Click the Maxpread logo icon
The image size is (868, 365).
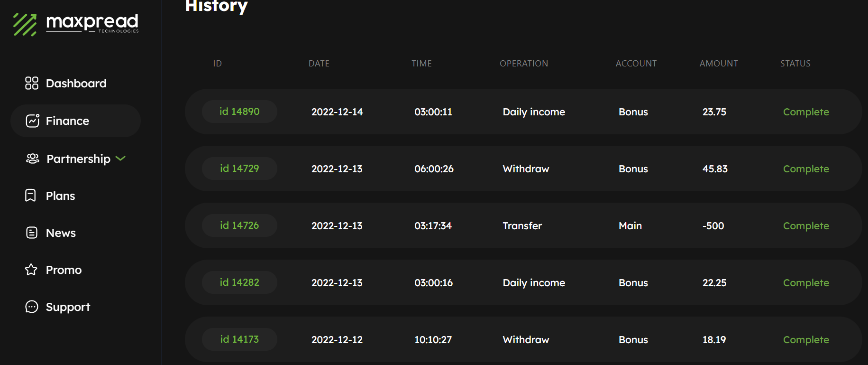coord(25,25)
